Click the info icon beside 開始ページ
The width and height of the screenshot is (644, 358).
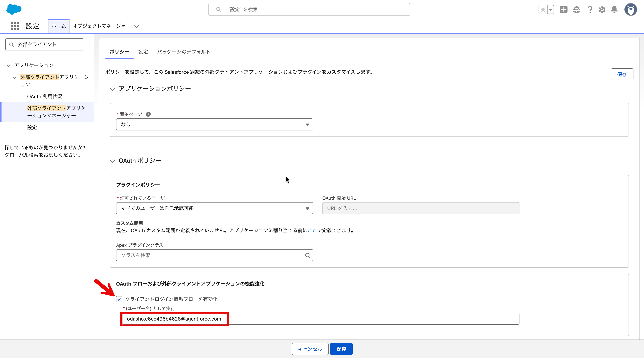[148, 114]
